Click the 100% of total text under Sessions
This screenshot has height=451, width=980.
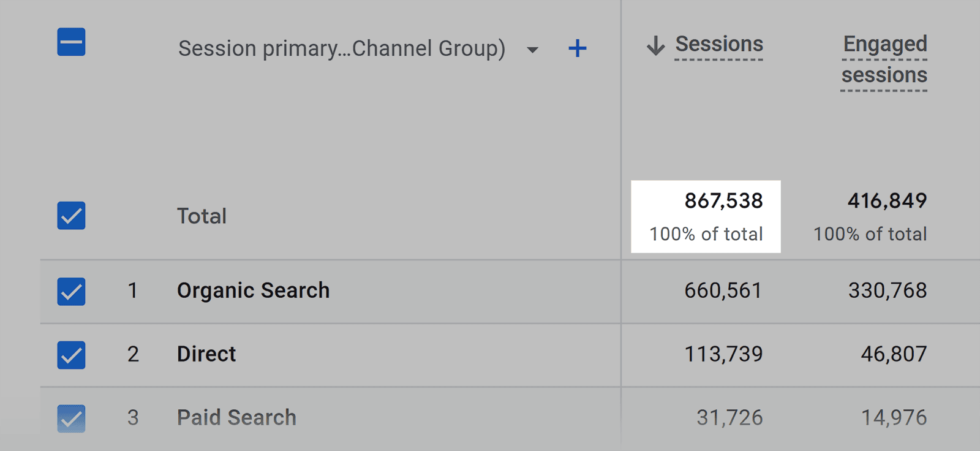[x=706, y=233]
